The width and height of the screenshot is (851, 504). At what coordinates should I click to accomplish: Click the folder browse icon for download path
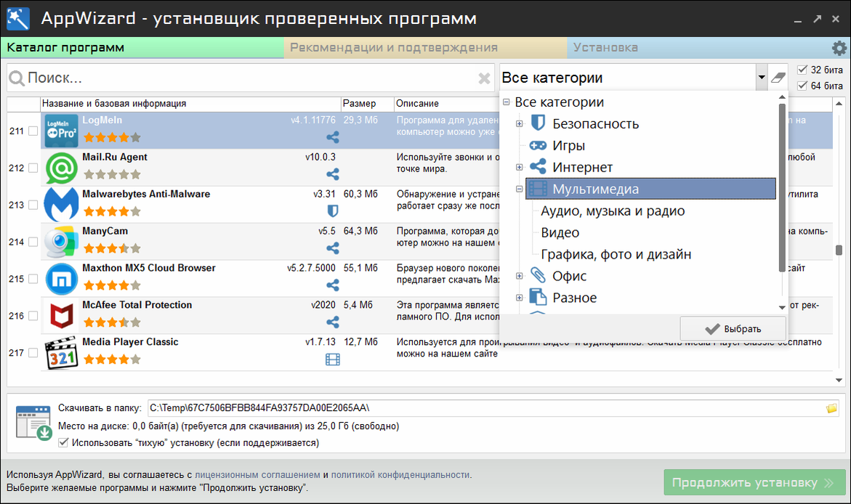point(831,408)
